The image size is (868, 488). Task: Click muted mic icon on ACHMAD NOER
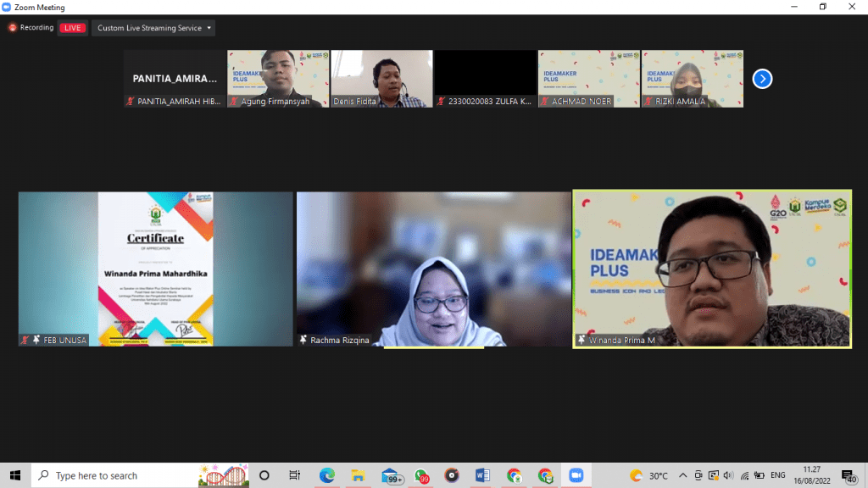tap(545, 102)
